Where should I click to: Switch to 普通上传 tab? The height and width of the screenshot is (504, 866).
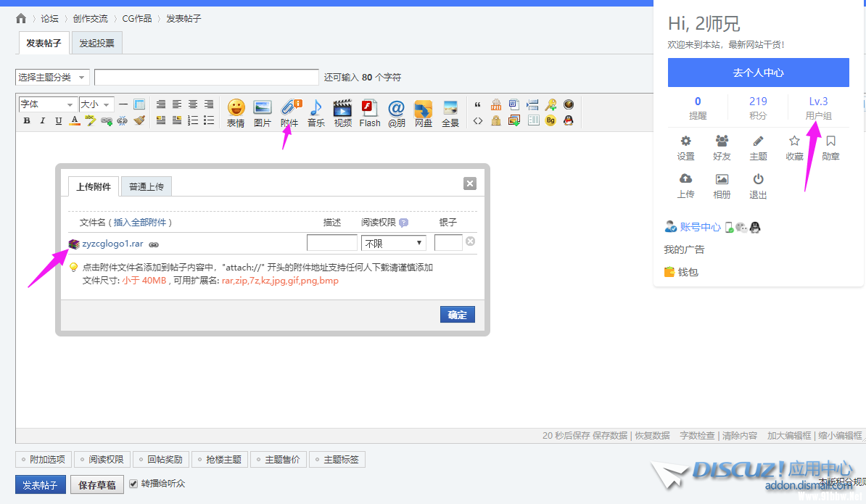click(146, 186)
